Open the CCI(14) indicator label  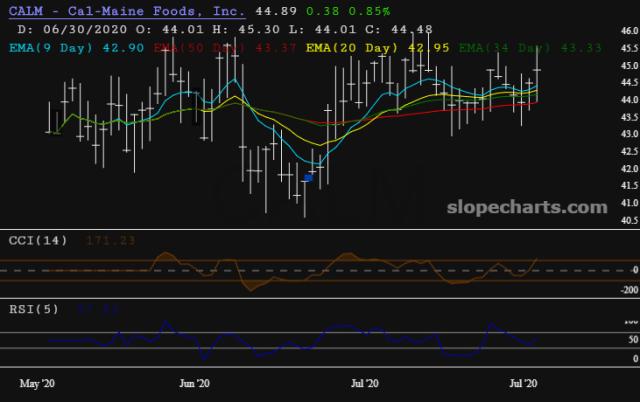[x=39, y=241]
